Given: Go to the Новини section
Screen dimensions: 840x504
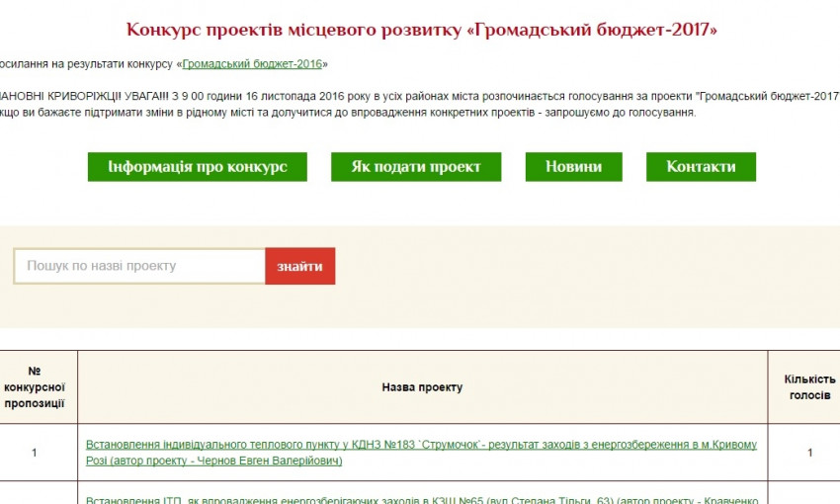Looking at the screenshot, I should (573, 167).
